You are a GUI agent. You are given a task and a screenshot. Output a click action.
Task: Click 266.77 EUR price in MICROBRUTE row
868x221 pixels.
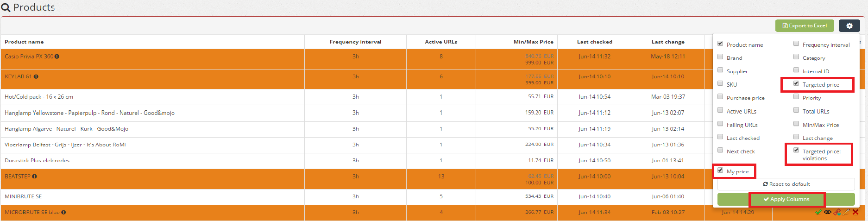539,212
